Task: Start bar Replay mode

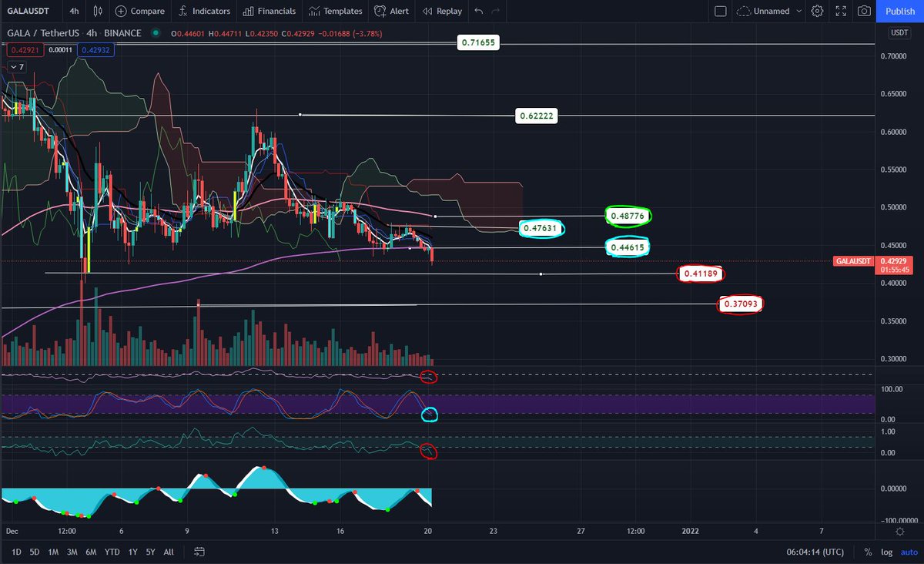Action: [441, 11]
